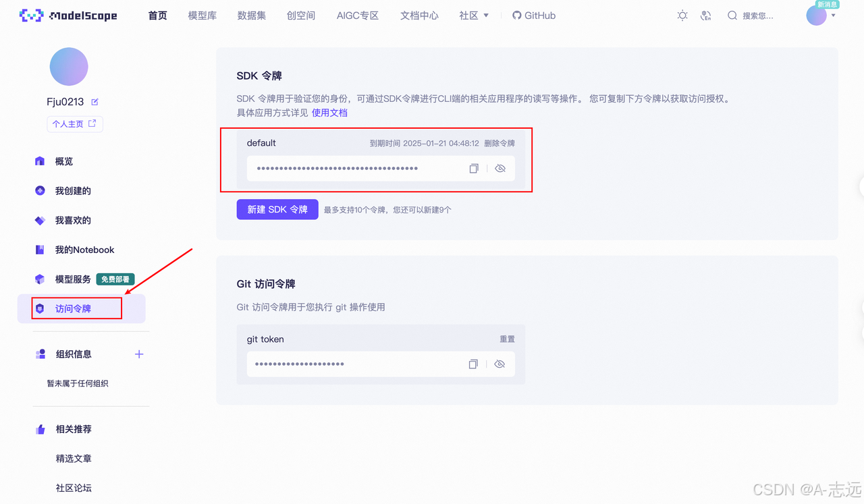Click the 我创建的 plus-circle icon

coord(40,191)
